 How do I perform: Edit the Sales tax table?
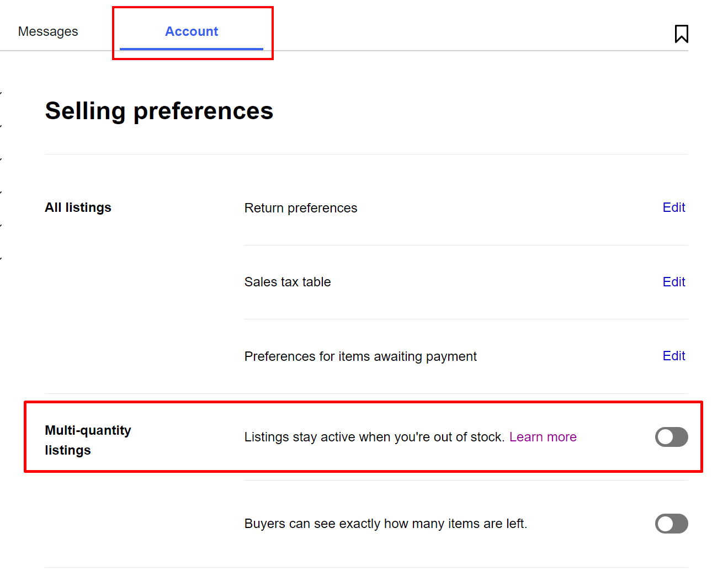point(674,282)
